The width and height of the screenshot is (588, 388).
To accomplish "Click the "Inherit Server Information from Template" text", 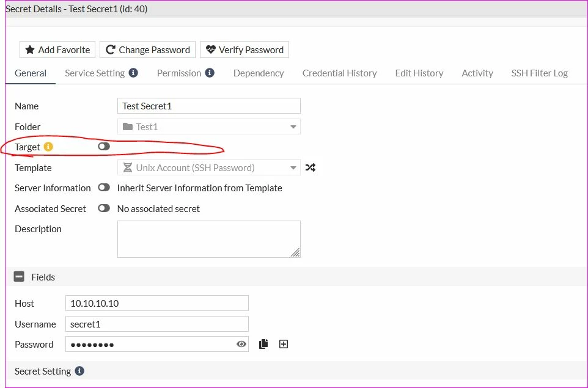I will pyautogui.click(x=199, y=188).
